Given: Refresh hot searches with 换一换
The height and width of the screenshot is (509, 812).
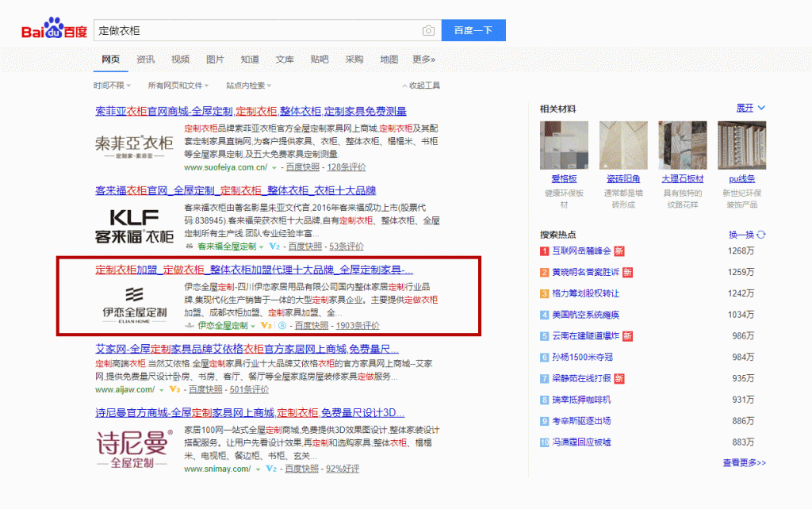Looking at the screenshot, I should [747, 235].
